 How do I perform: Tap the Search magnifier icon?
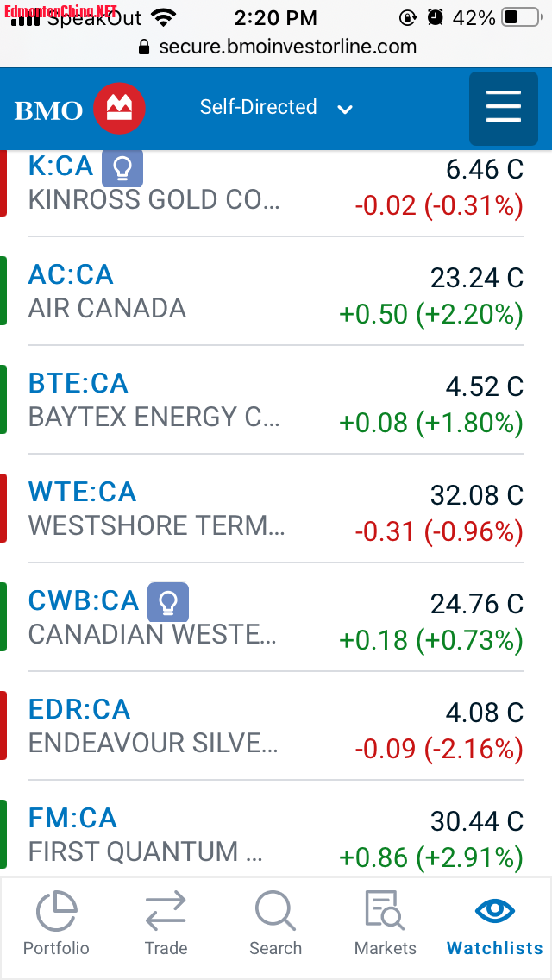coord(275,911)
